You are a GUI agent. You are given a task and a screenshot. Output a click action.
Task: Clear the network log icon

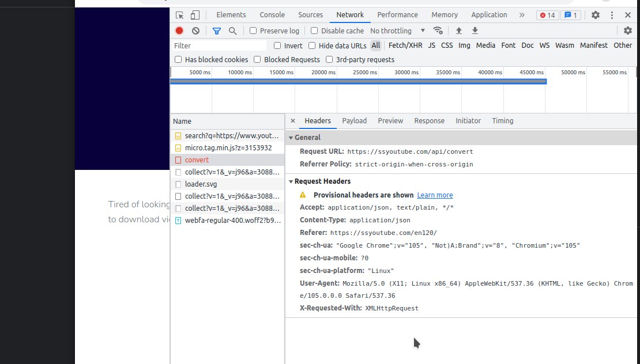tap(196, 31)
